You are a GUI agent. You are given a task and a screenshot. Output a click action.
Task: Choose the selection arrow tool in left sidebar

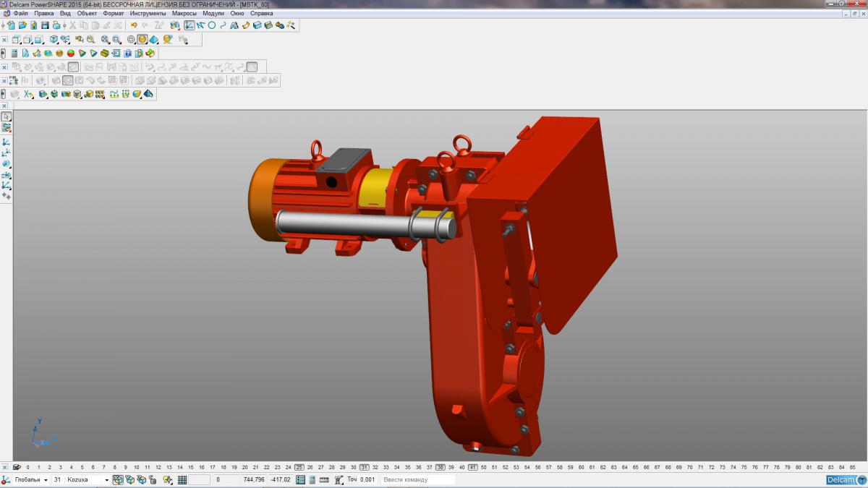[x=7, y=116]
